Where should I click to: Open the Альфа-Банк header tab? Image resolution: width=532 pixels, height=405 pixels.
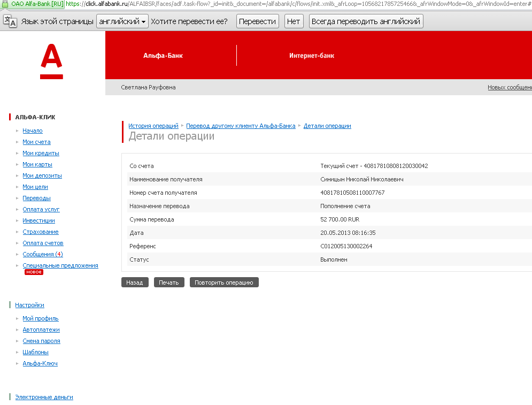coord(163,56)
